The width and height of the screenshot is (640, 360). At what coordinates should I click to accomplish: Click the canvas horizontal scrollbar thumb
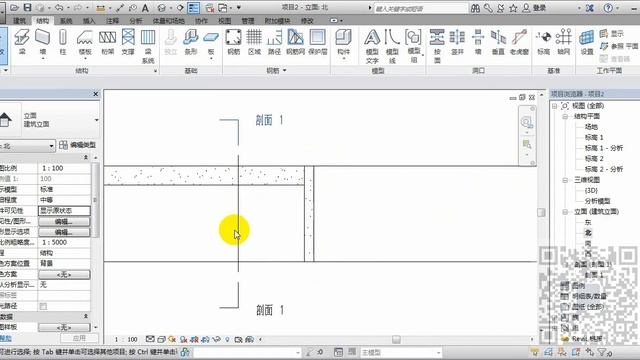396,340
